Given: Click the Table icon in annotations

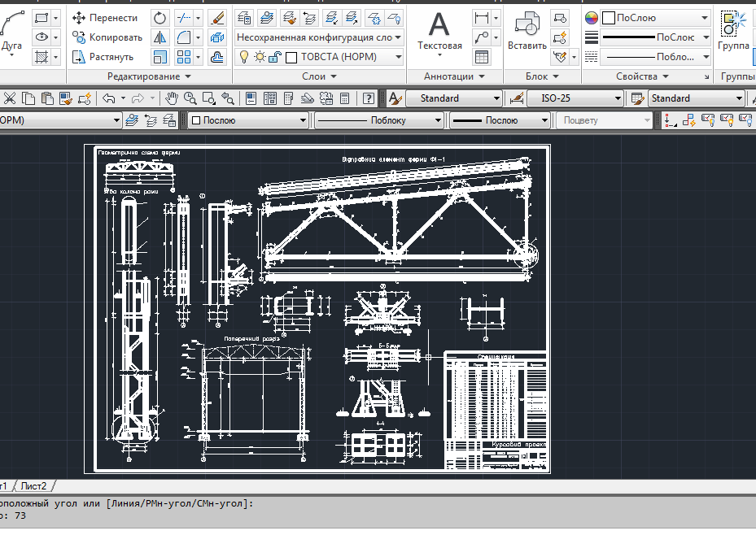Looking at the screenshot, I should point(481,57).
